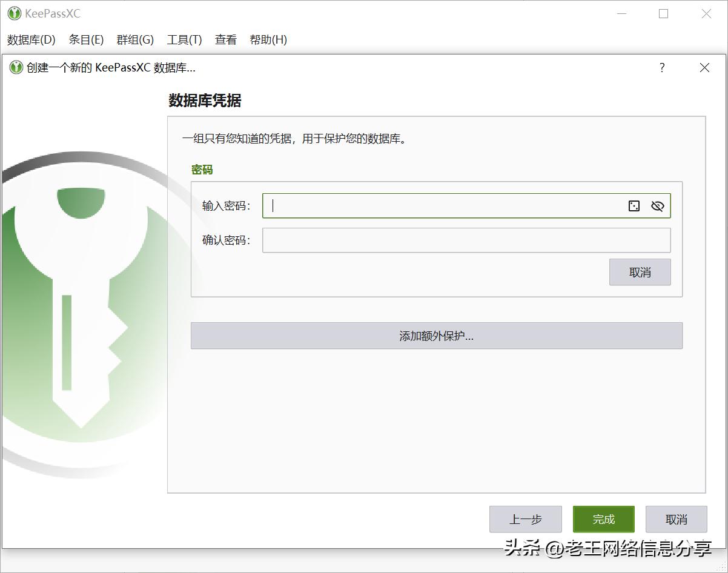
Task: Open the 群组(G) menu
Action: coord(134,40)
